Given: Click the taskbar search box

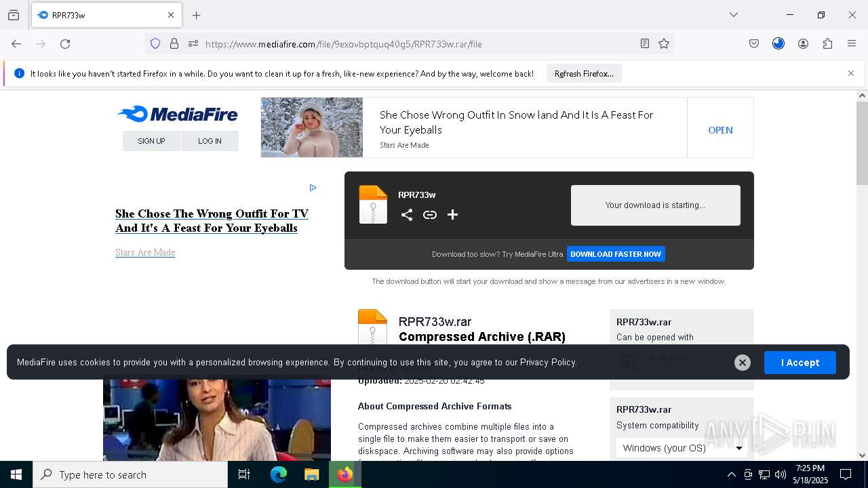Looking at the screenshot, I should coord(130,474).
